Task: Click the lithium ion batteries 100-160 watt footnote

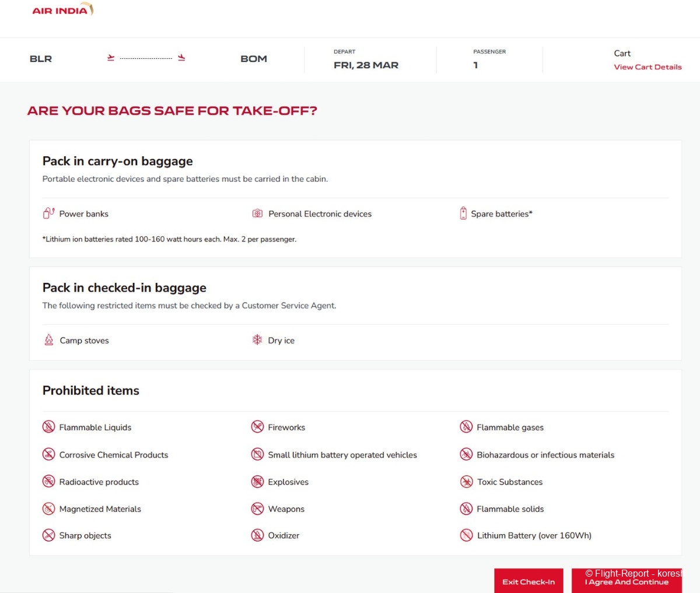Action: 169,239
